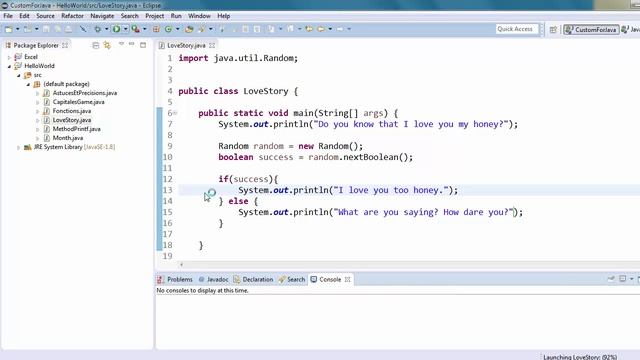Open the External Tools dropdown arrow
The image size is (640, 360).
[144, 29]
